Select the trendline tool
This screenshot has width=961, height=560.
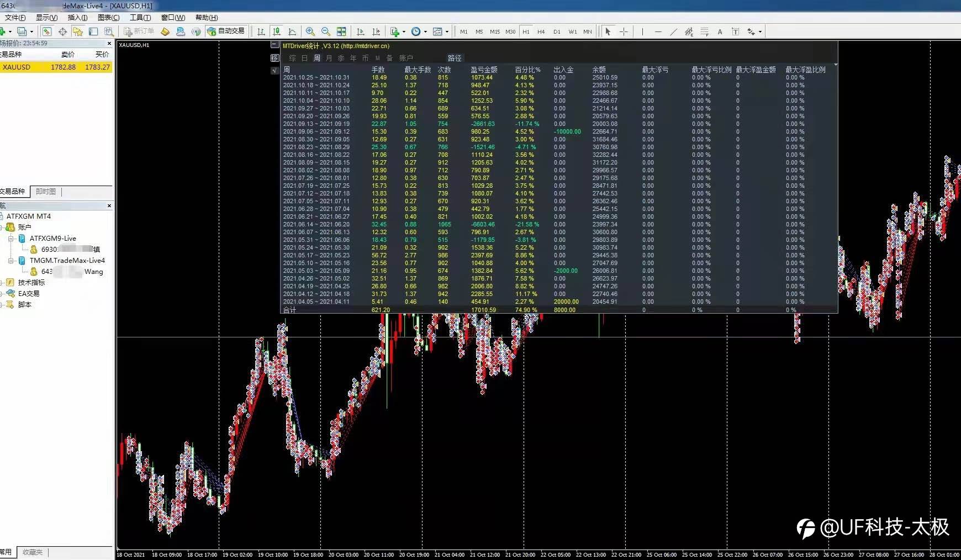tap(673, 31)
